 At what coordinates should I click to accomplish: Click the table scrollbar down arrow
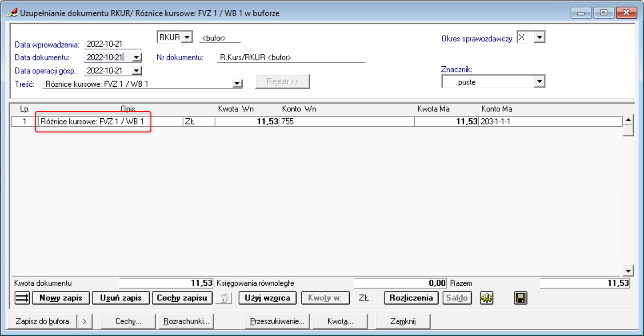tap(628, 271)
